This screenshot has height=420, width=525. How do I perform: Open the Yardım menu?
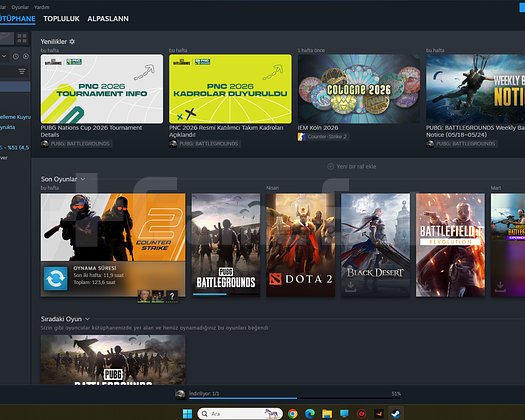point(42,7)
